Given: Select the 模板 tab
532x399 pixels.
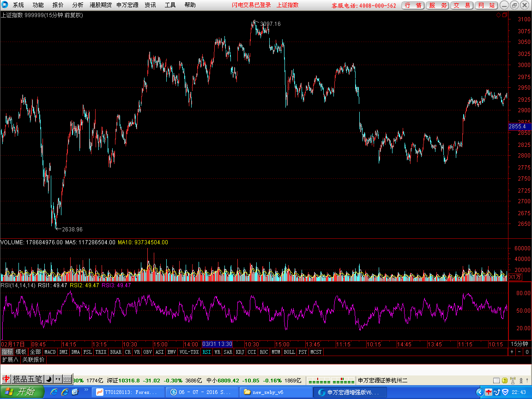Looking at the screenshot, I should click(21, 352).
